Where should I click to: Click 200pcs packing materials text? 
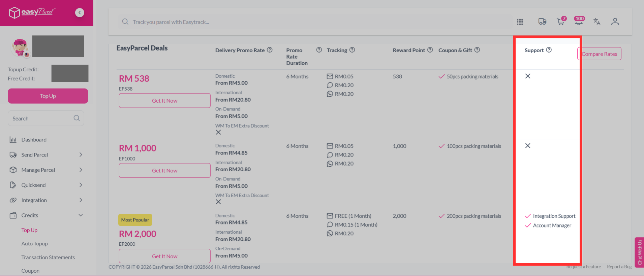click(474, 216)
